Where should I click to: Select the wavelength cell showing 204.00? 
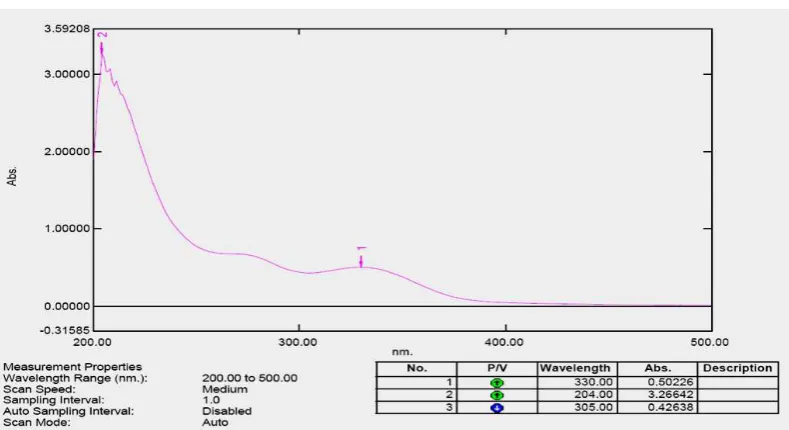(577, 395)
